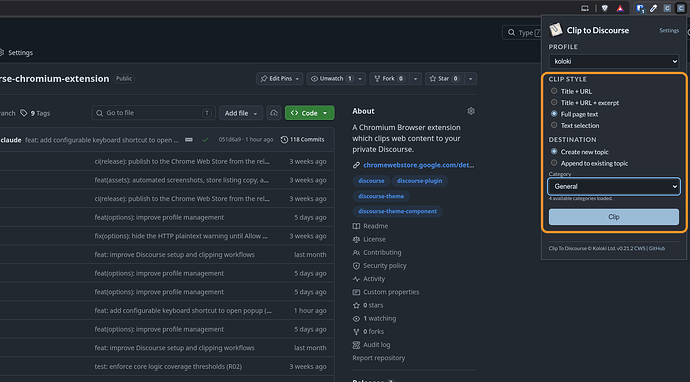Viewport: 690px width, 382px height.
Task: Click the Readme book icon
Action: [356, 226]
